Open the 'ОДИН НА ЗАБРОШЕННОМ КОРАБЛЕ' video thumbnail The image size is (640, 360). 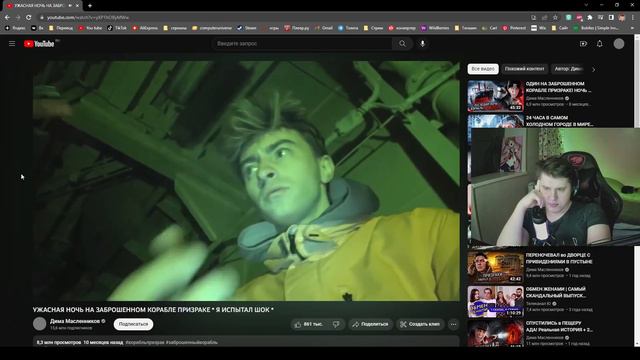click(x=496, y=96)
